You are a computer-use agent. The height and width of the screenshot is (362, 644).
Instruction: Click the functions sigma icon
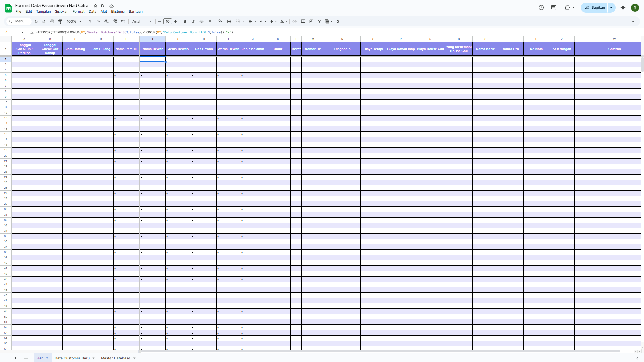click(338, 21)
